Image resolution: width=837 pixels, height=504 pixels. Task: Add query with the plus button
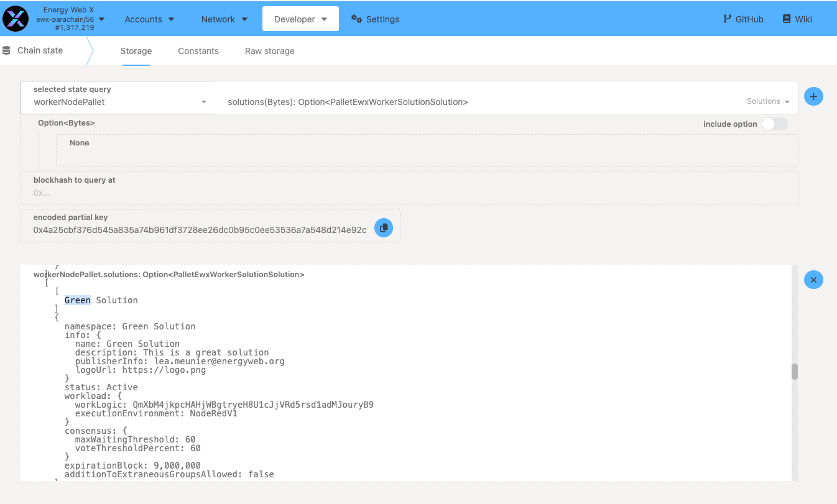(x=813, y=96)
